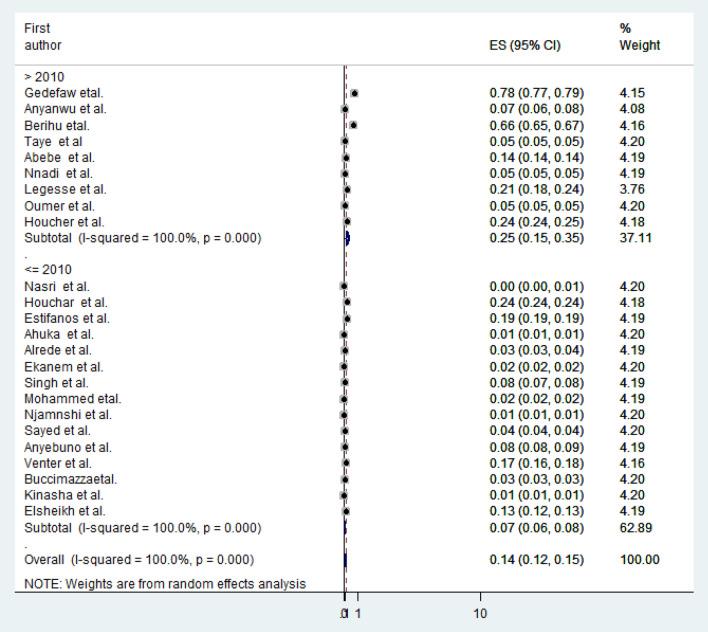Click the 'Kinasha et al.' label

click(64, 495)
